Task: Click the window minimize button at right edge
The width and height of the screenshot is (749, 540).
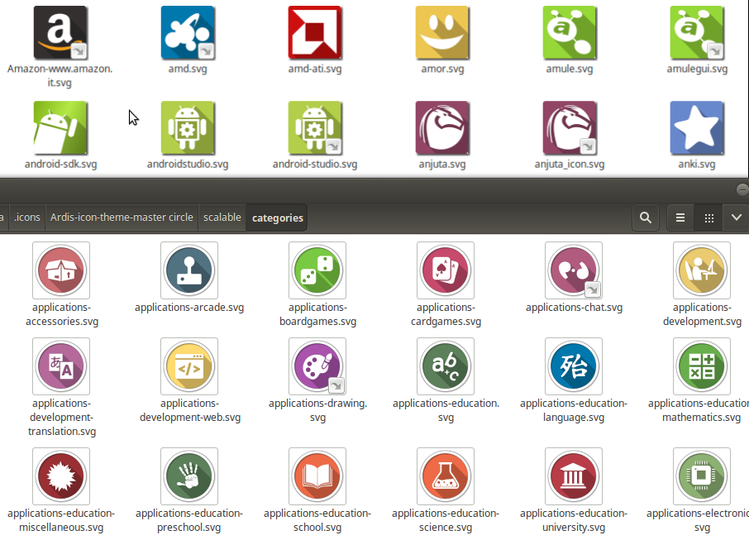Action: (742, 190)
